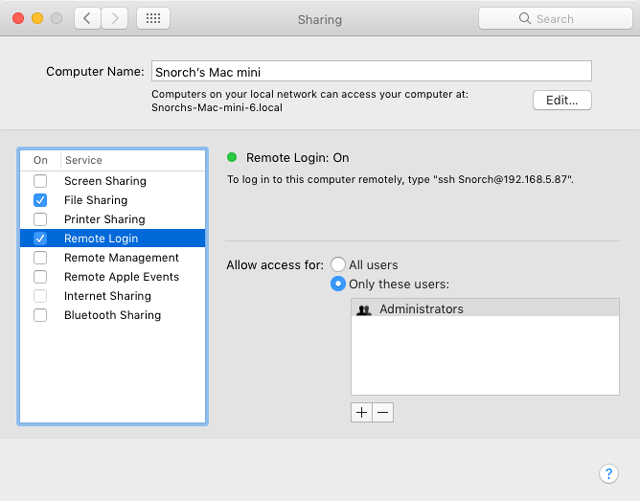This screenshot has height=501, width=640.
Task: Select the Remote Apple Events service row
Action: pos(113,277)
